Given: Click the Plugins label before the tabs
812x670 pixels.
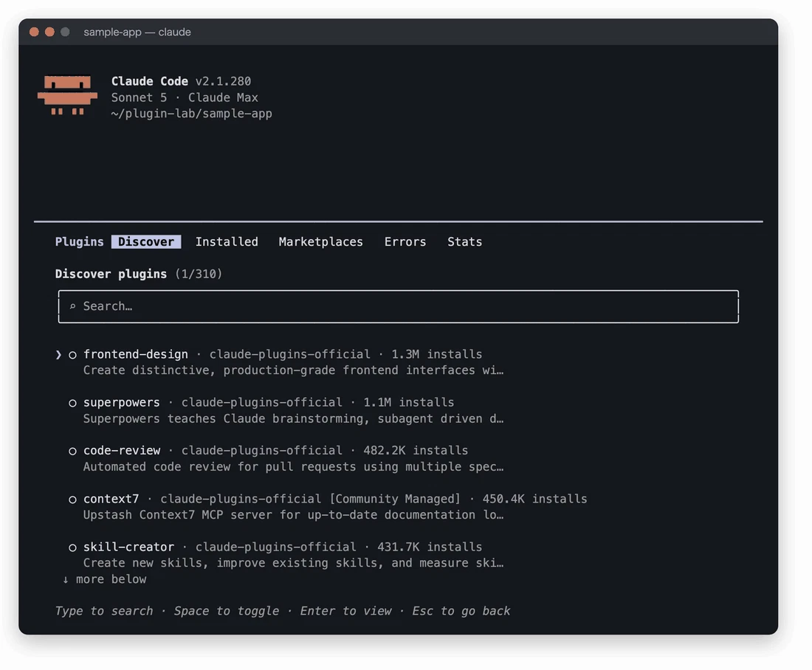Looking at the screenshot, I should pyautogui.click(x=79, y=242).
